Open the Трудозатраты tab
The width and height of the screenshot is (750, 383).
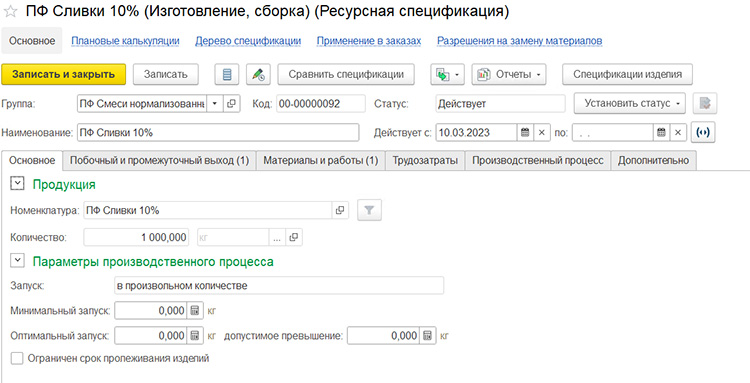pyautogui.click(x=425, y=161)
